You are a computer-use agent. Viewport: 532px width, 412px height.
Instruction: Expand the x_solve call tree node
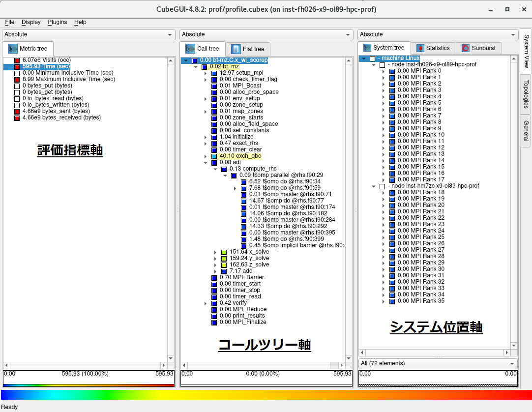[x=215, y=252]
